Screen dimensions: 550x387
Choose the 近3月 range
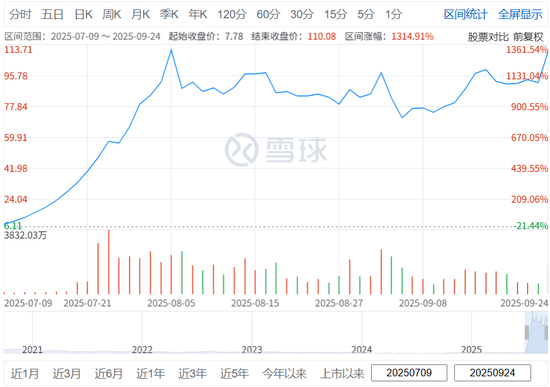click(x=67, y=373)
